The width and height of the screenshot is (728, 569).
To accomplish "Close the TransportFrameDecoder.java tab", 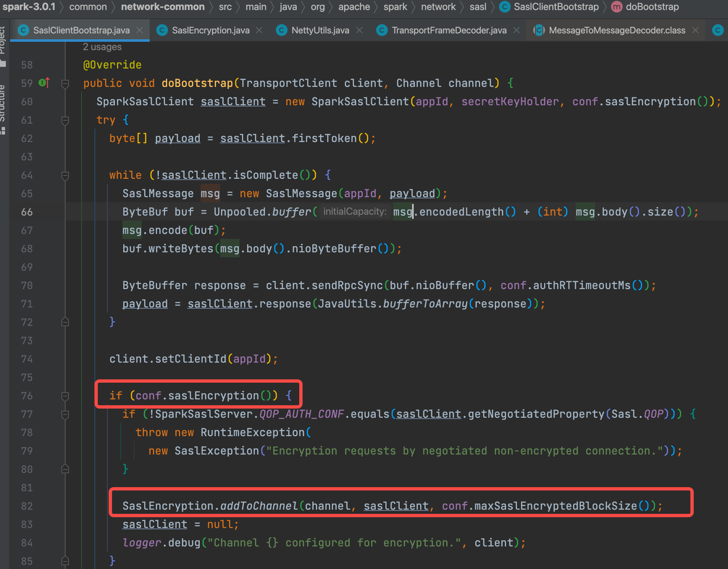I will (517, 30).
